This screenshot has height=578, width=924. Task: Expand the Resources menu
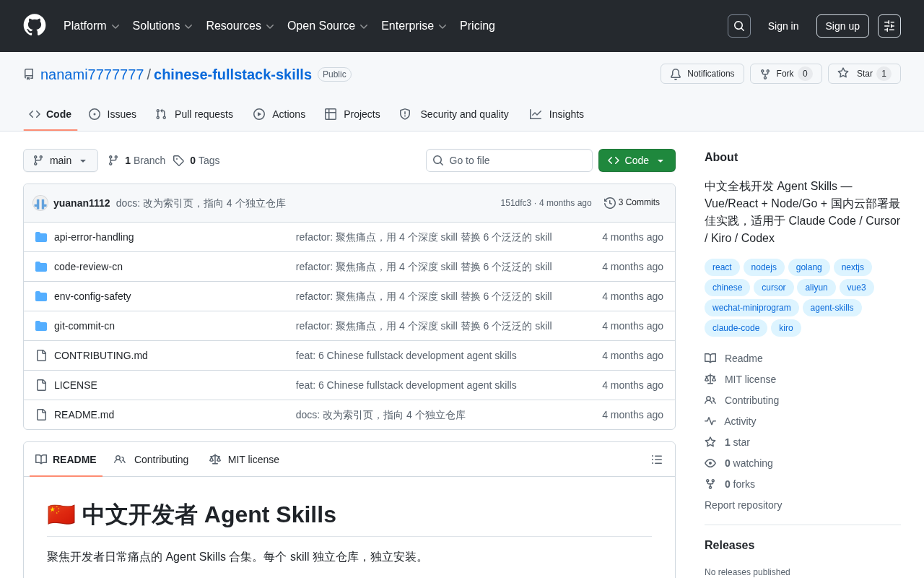tap(240, 26)
